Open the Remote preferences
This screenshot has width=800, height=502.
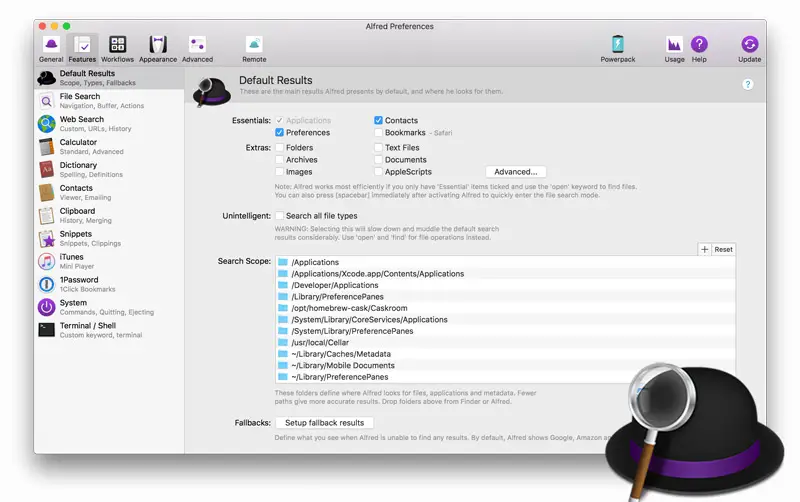[x=254, y=49]
